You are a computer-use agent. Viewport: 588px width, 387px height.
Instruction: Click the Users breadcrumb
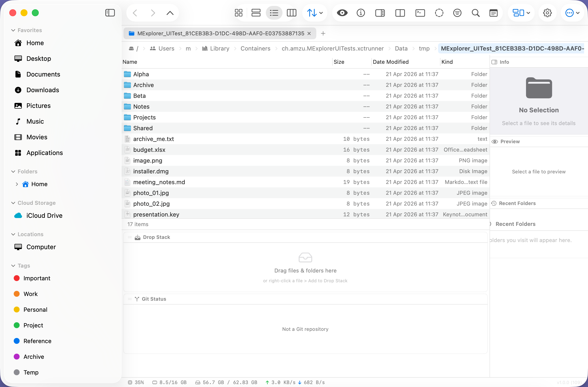coord(162,49)
